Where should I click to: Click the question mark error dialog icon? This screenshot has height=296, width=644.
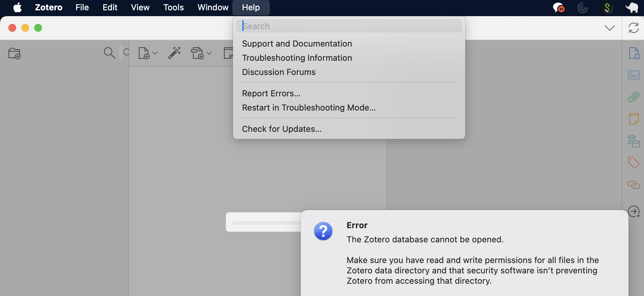(323, 231)
